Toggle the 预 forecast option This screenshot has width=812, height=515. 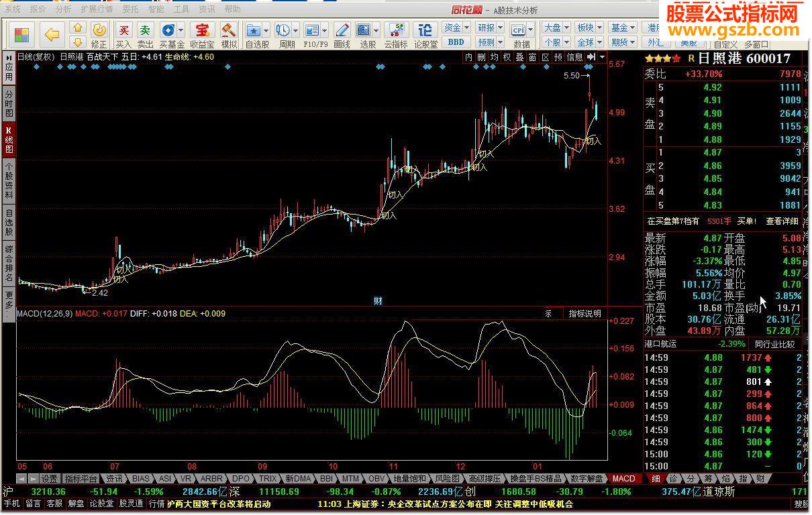point(558,57)
